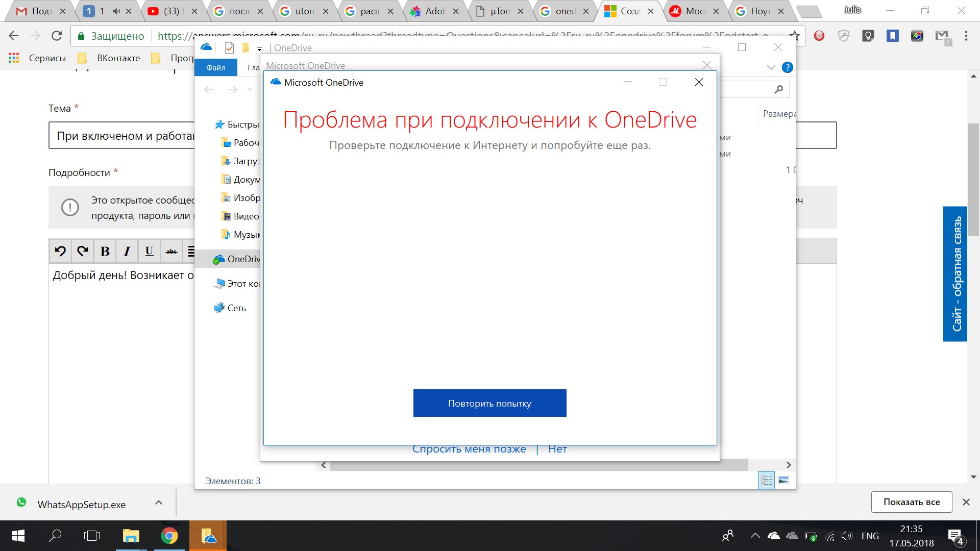980x551 pixels.
Task: Click the Нет link below the dialog
Action: point(557,449)
